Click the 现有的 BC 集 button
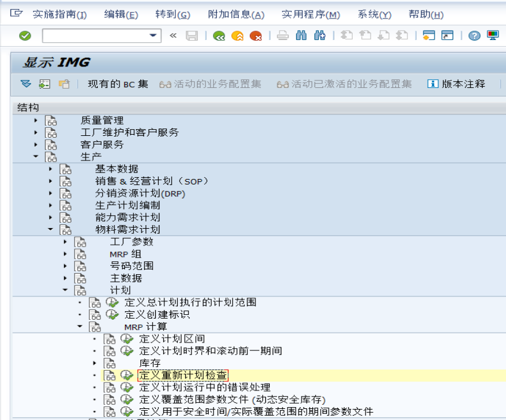 coord(118,84)
